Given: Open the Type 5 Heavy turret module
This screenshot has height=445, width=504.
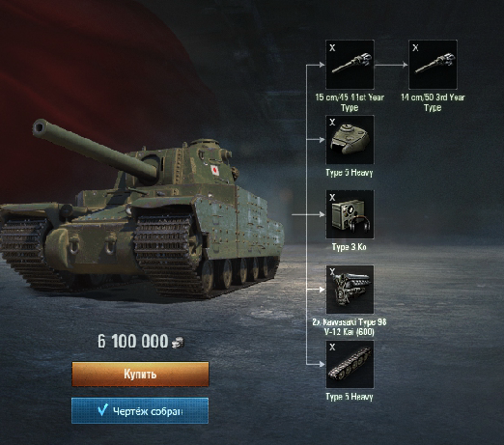Looking at the screenshot, I should (x=350, y=140).
